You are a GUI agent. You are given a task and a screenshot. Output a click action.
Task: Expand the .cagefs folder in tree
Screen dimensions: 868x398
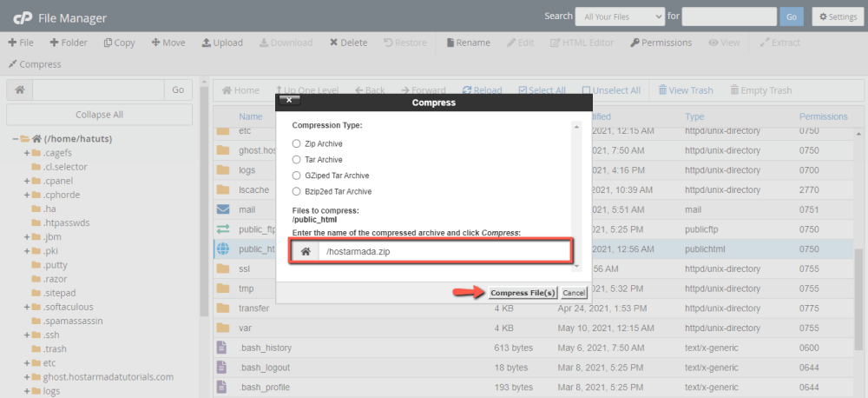(27, 153)
